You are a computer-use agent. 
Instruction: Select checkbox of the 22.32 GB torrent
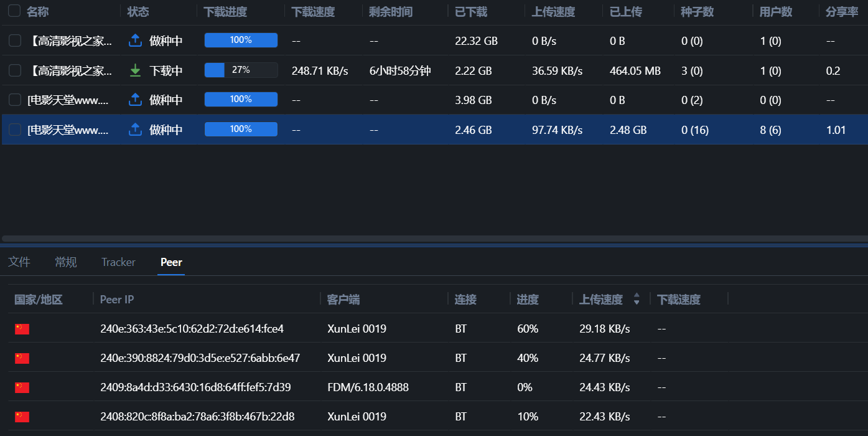tap(15, 40)
